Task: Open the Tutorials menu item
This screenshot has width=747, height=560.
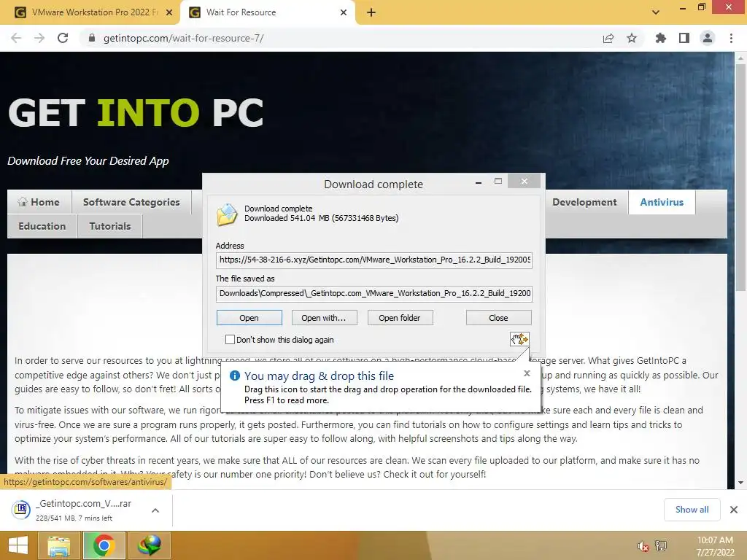Action: (x=110, y=226)
